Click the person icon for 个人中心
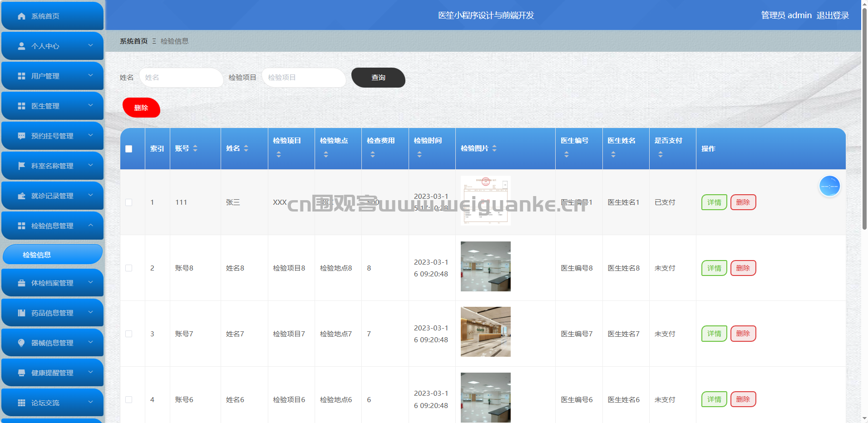 pyautogui.click(x=21, y=46)
